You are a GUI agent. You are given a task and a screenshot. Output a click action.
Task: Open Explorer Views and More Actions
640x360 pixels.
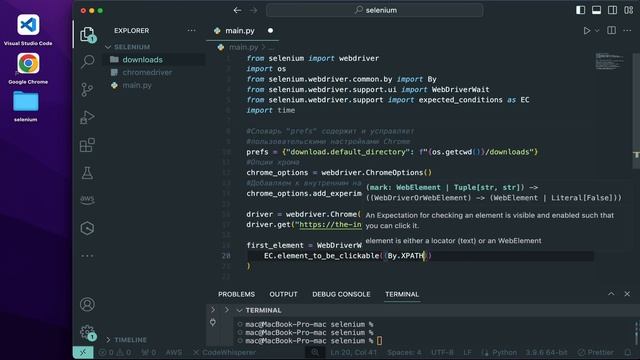(191, 31)
